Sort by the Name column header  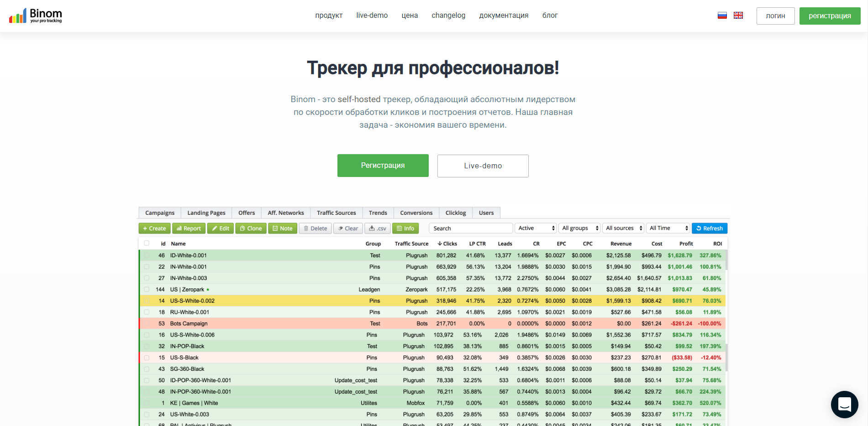[178, 244]
